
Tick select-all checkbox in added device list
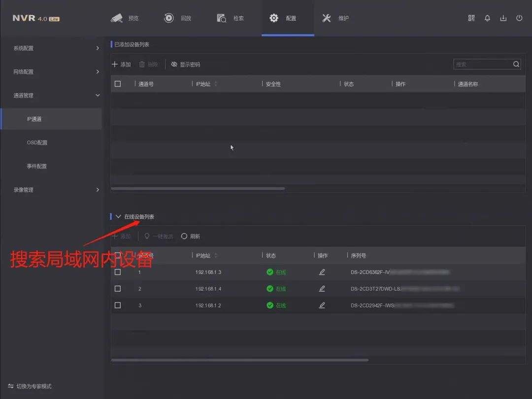(118, 84)
